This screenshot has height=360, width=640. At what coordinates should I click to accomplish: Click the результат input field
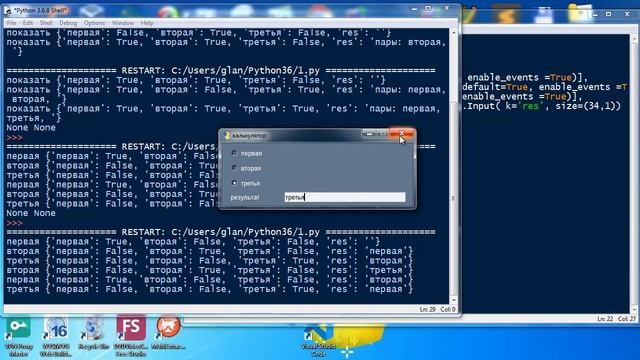(x=345, y=197)
